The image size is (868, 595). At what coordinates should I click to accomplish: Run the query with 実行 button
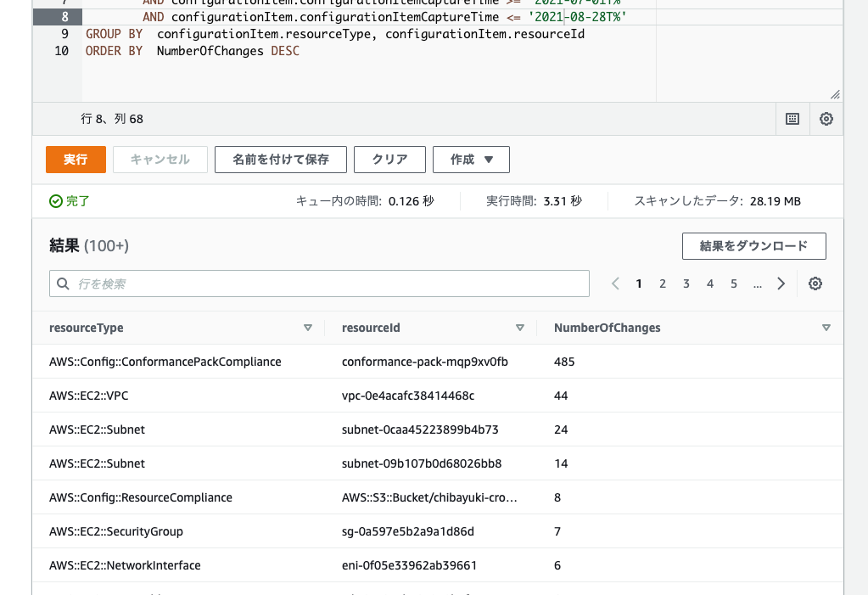tap(76, 160)
